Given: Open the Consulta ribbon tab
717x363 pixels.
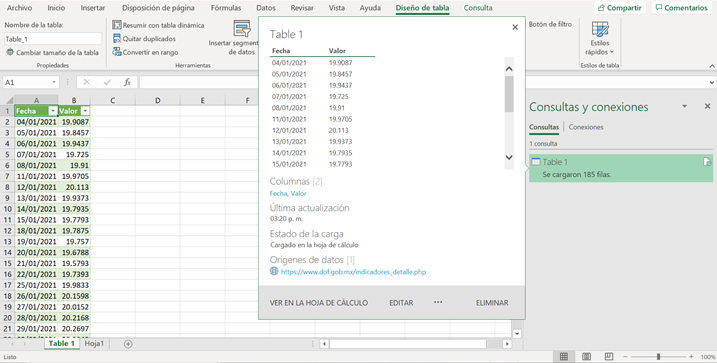Looking at the screenshot, I should click(x=478, y=8).
